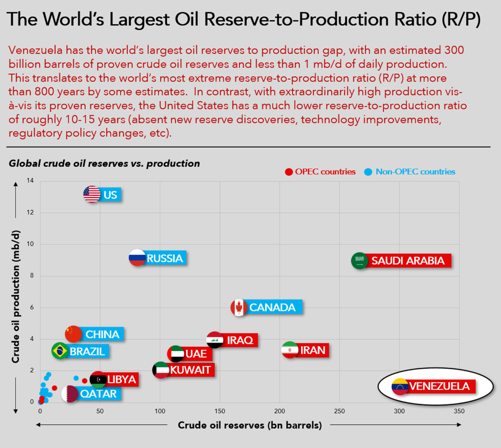
Task: Select the Iran flag marker
Action: coord(290,350)
